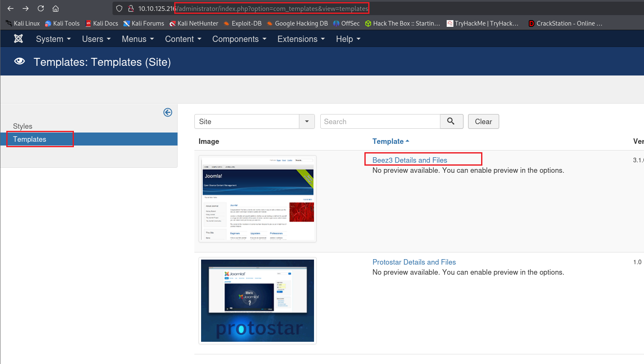Clear the search filter with Clear button

483,122
